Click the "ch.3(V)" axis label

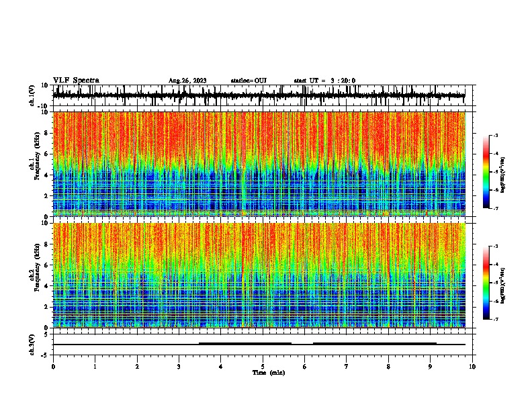(x=32, y=345)
